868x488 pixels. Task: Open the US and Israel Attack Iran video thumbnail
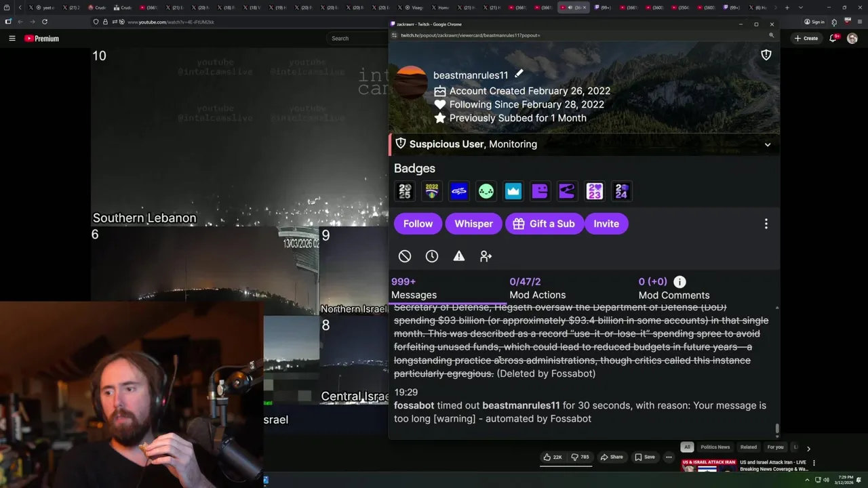tap(709, 466)
